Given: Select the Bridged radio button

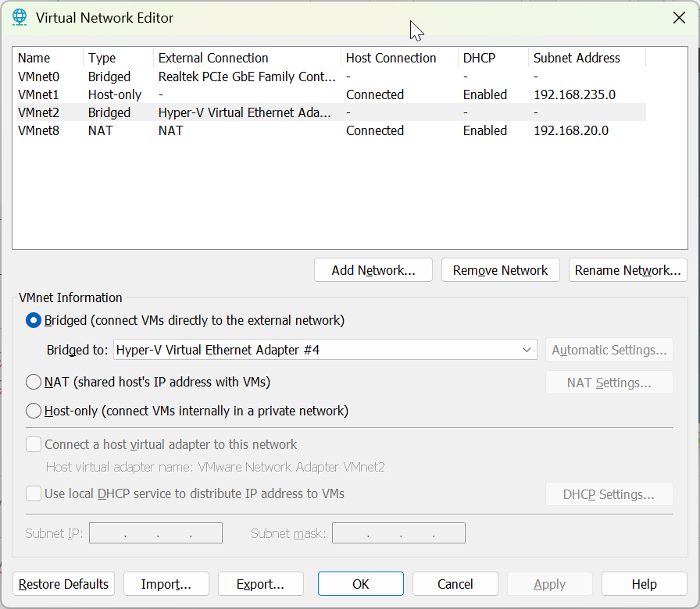Looking at the screenshot, I should coord(34,320).
